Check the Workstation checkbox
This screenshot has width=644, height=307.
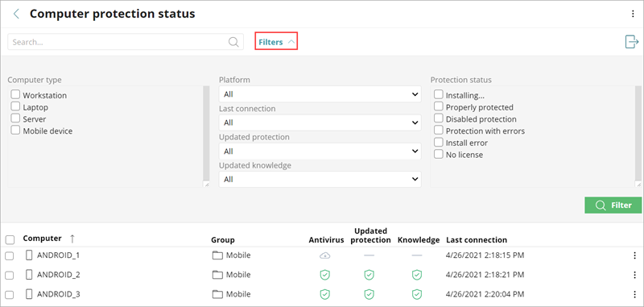(x=15, y=94)
